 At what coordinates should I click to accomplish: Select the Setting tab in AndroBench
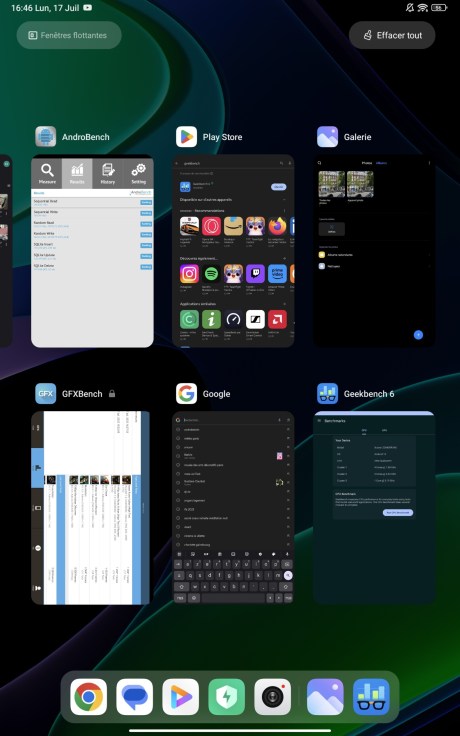coord(138,173)
